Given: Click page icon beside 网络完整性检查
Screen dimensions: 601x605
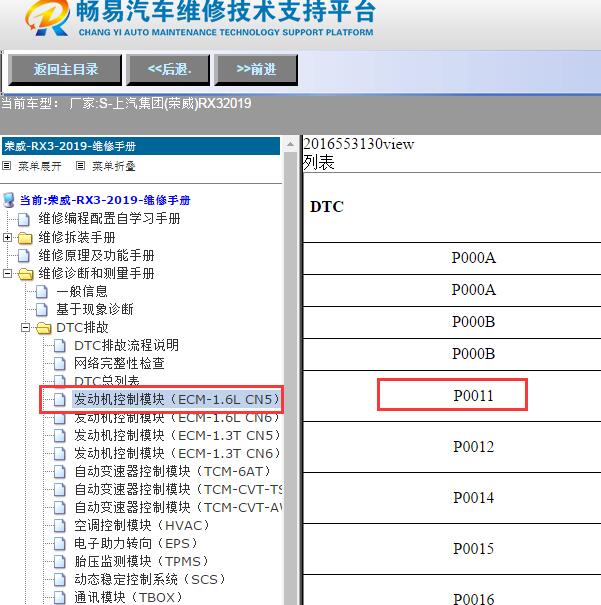Looking at the screenshot, I should (59, 363).
